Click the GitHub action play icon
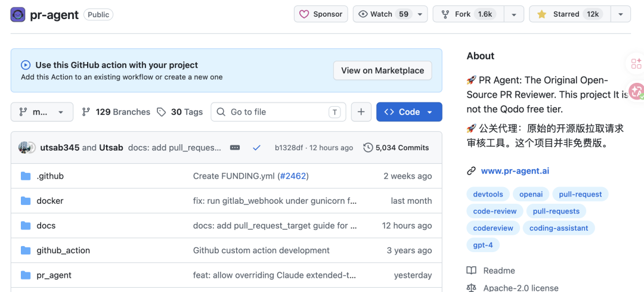 pyautogui.click(x=26, y=65)
